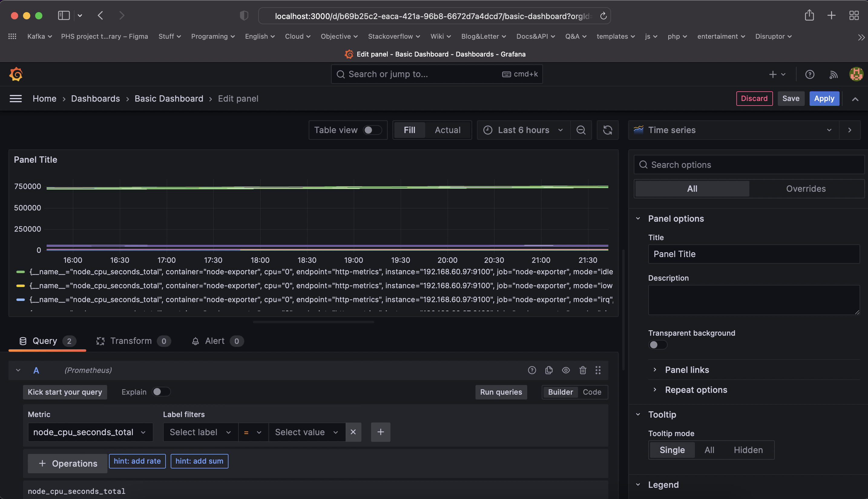Select the Overrides tab

806,188
